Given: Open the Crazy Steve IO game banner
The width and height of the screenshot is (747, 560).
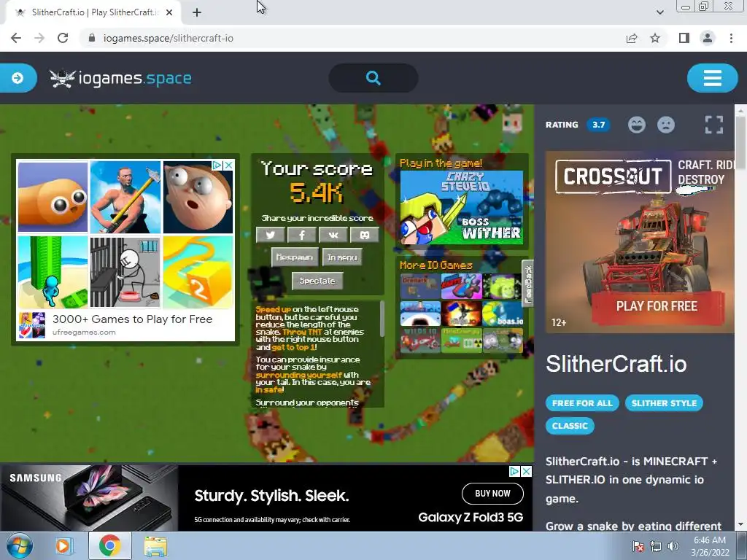Looking at the screenshot, I should point(461,208).
